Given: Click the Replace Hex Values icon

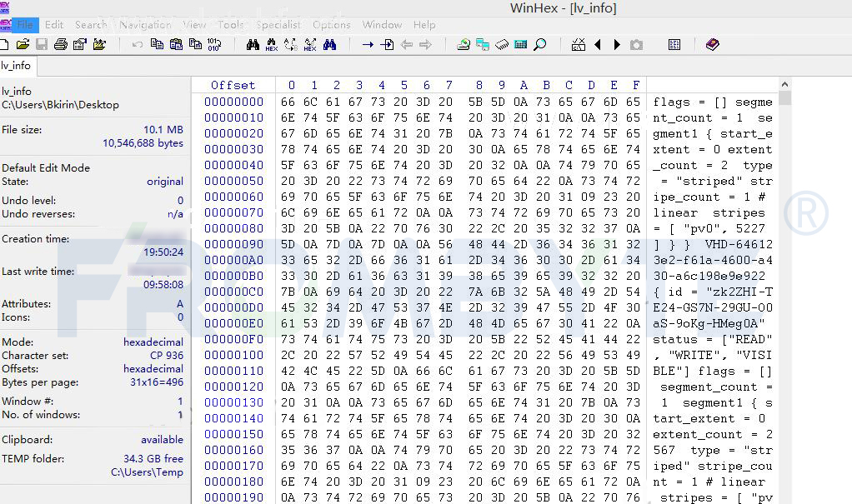Looking at the screenshot, I should (x=310, y=44).
